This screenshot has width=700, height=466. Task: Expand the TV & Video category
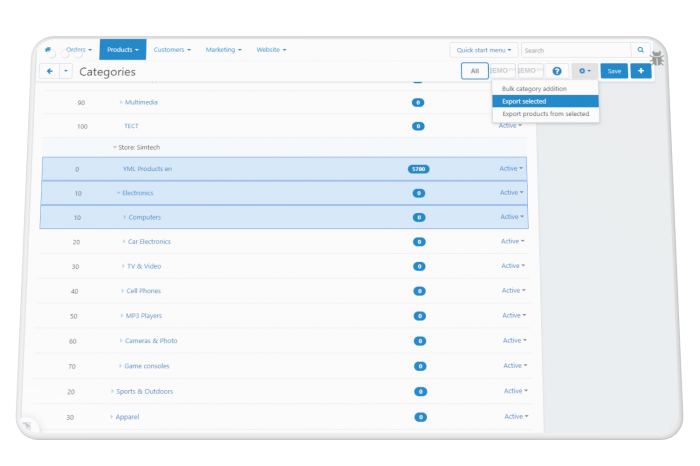point(123,266)
